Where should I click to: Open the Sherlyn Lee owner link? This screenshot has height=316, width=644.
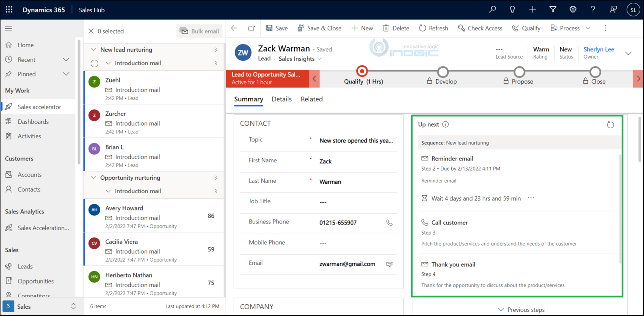pos(599,49)
